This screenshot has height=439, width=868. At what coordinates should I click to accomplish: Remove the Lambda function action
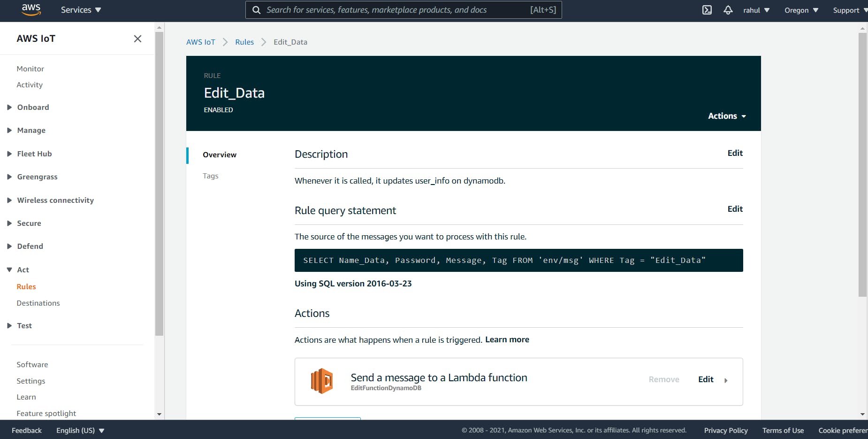[664, 379]
